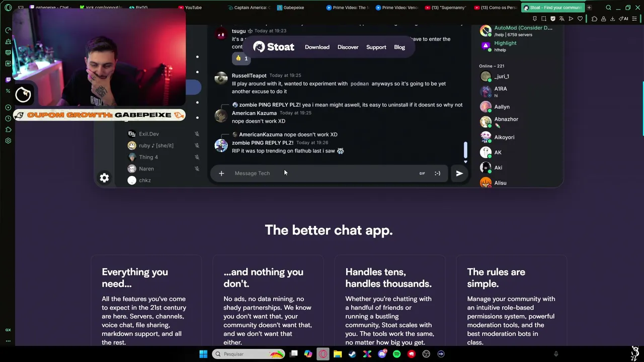The height and width of the screenshot is (362, 644).
Task: Click the chat messages scrollbar
Action: click(x=465, y=150)
